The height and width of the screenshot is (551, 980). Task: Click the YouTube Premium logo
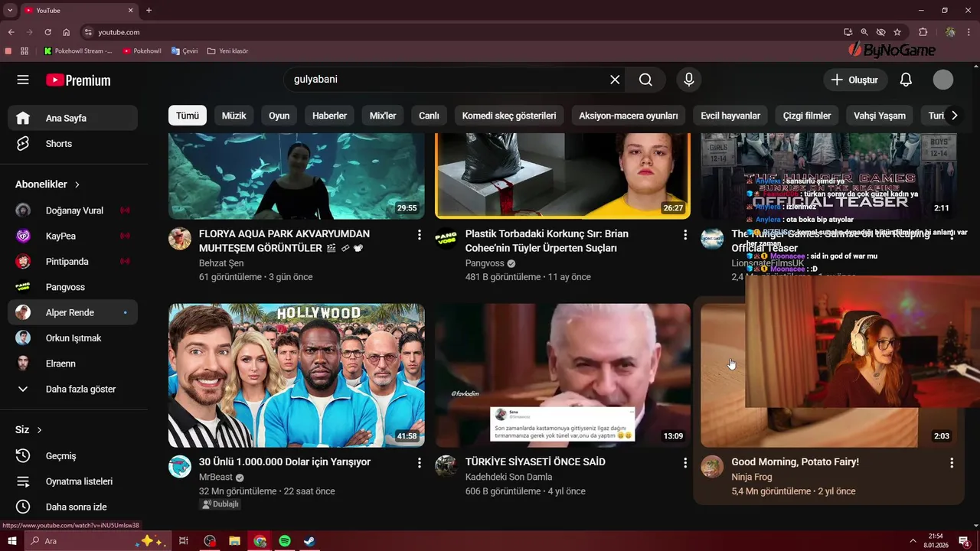click(78, 80)
